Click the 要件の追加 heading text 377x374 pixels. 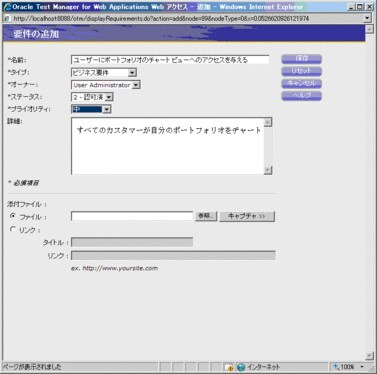point(36,34)
